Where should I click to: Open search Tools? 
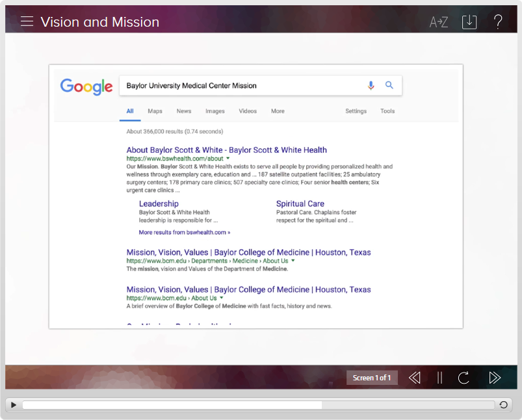pyautogui.click(x=387, y=111)
